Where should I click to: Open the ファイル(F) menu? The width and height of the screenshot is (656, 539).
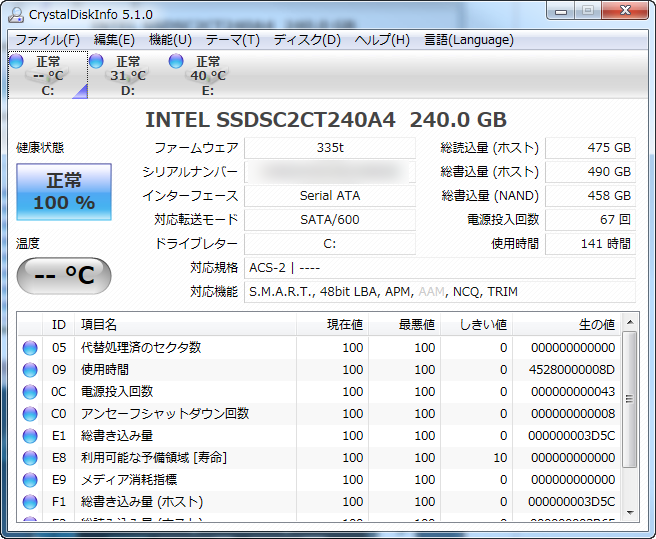tap(47, 40)
